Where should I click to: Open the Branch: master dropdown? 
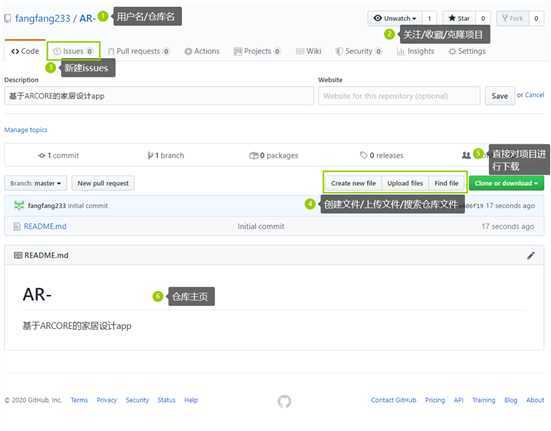coord(35,183)
